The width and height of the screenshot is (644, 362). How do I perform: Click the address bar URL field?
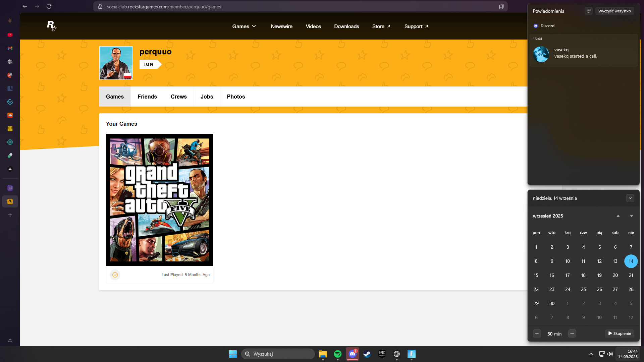tap(300, 6)
